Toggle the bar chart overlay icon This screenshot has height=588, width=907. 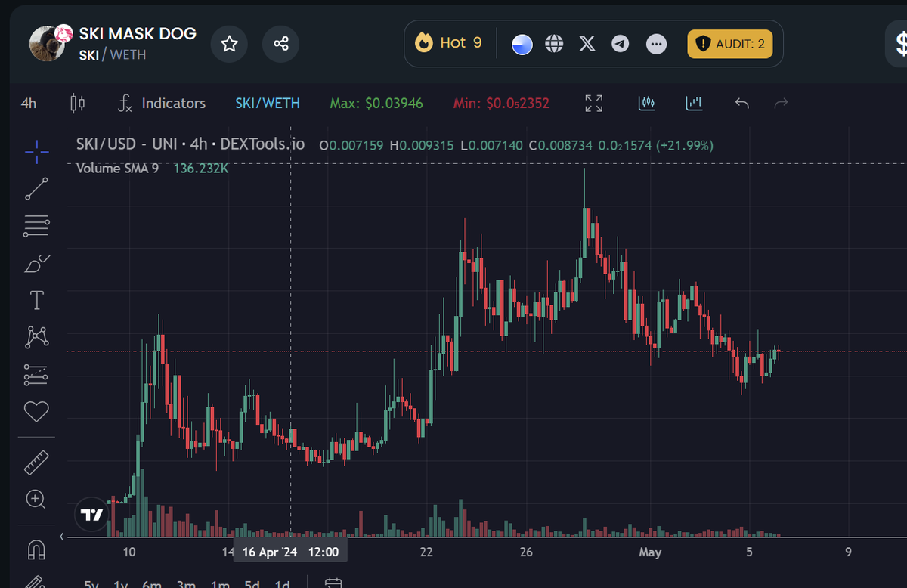coord(694,104)
